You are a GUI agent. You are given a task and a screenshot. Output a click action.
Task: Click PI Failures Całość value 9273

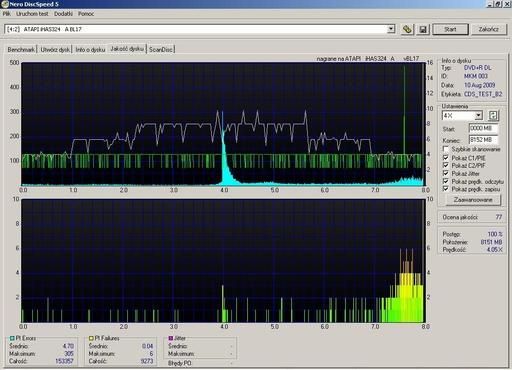coord(147,361)
